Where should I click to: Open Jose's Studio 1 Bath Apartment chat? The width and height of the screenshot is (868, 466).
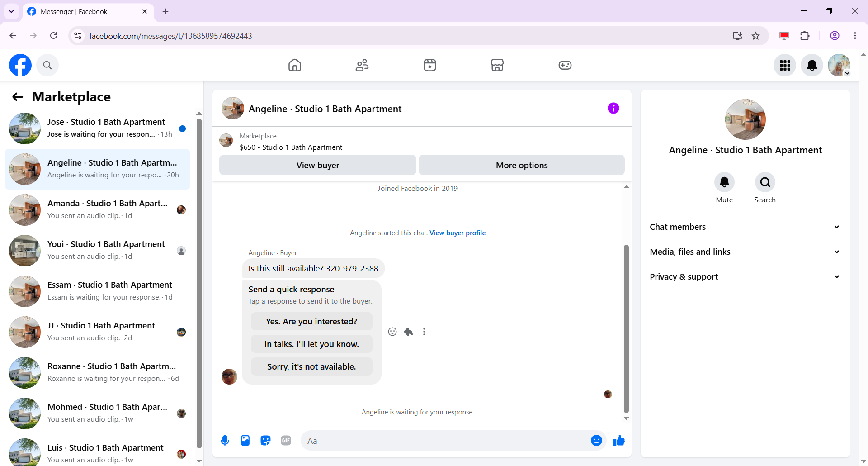tap(97, 128)
